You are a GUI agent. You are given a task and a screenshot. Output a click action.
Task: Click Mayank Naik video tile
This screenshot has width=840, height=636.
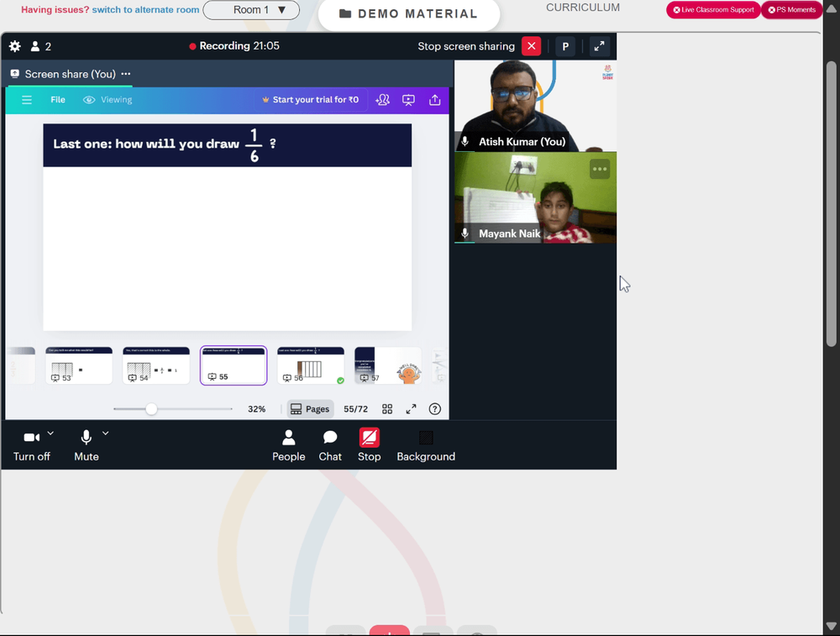(x=535, y=197)
